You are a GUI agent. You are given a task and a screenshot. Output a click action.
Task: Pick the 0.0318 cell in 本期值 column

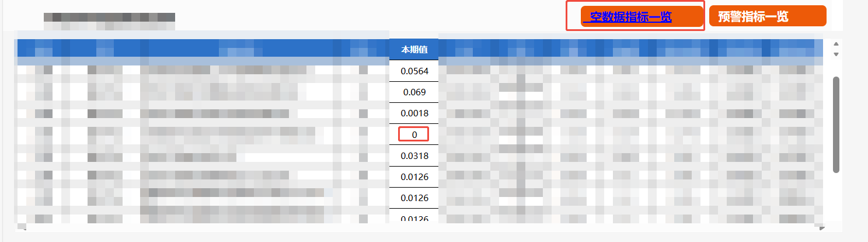pyautogui.click(x=414, y=155)
